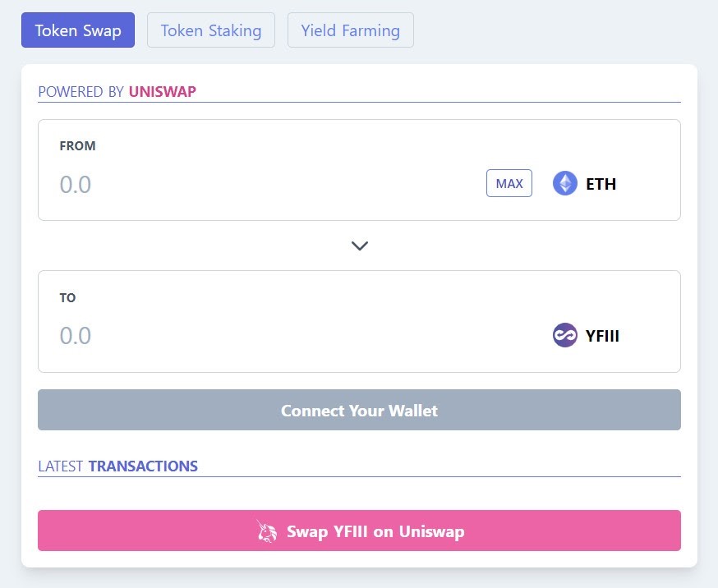
Task: Click the Connect Your Wallet button
Action: point(360,410)
